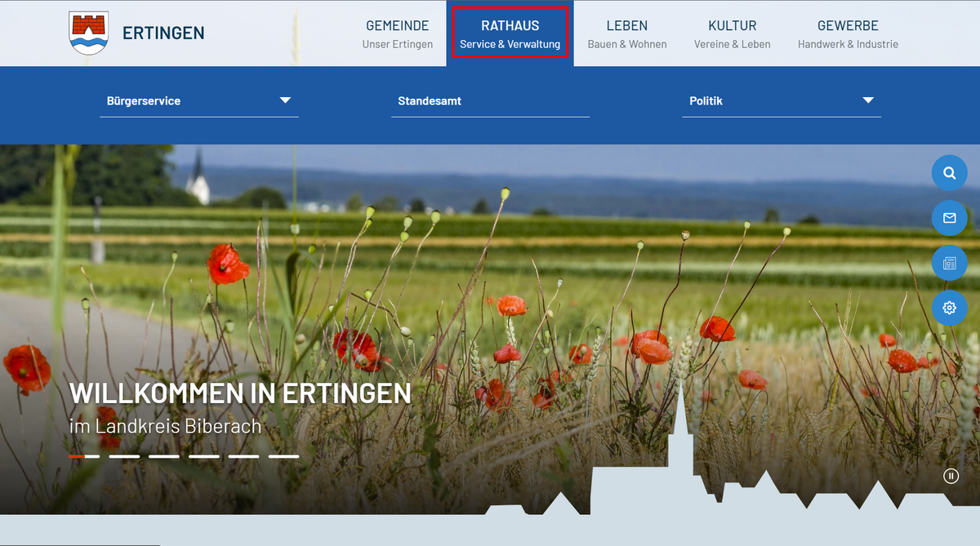Click the Politik label
The width and height of the screenshot is (980, 546).
click(706, 101)
